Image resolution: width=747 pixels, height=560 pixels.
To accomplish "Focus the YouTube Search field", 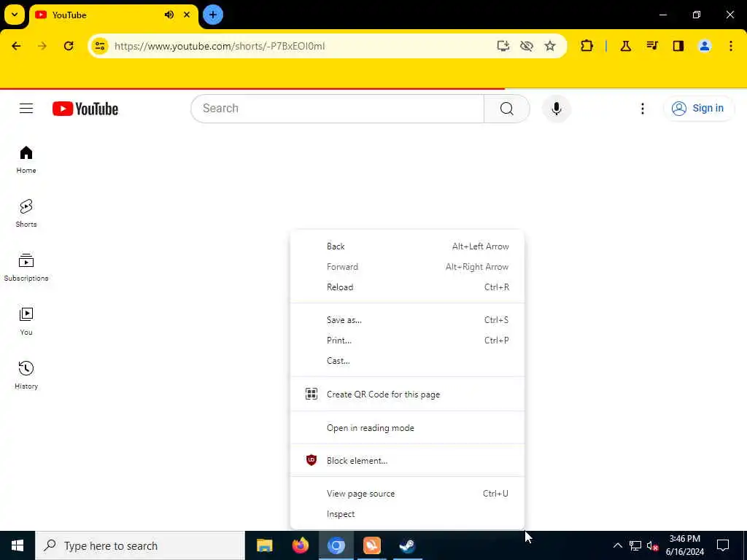I will [337, 109].
